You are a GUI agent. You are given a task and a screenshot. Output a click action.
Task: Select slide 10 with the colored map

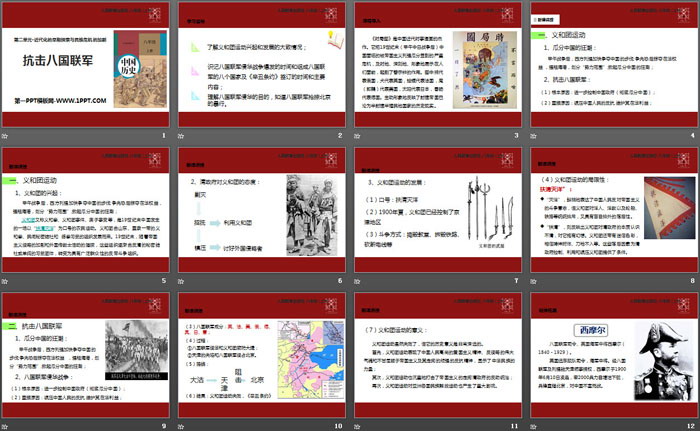262,356
